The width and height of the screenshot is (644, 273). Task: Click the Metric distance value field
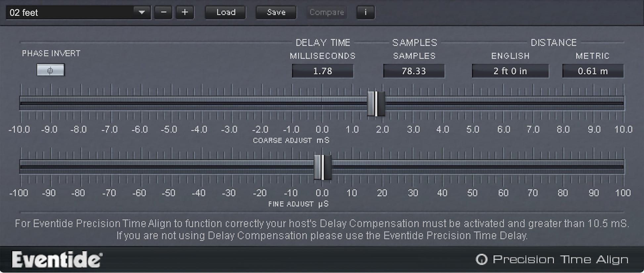click(x=593, y=71)
